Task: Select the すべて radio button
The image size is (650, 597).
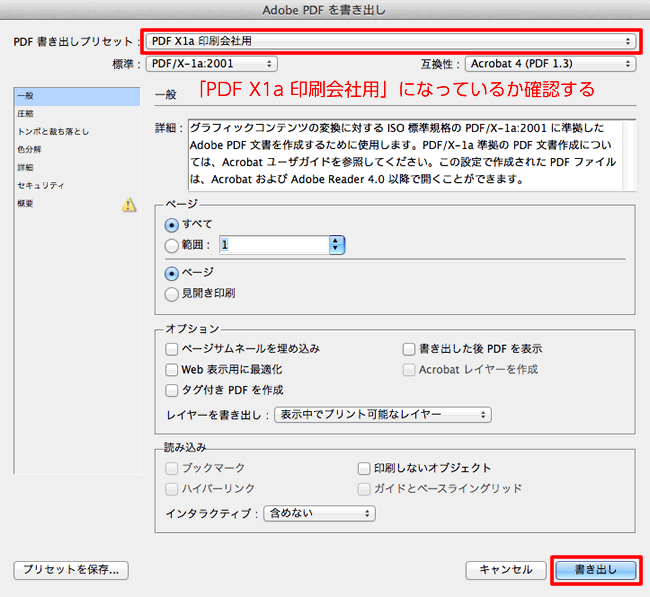Action: click(171, 225)
